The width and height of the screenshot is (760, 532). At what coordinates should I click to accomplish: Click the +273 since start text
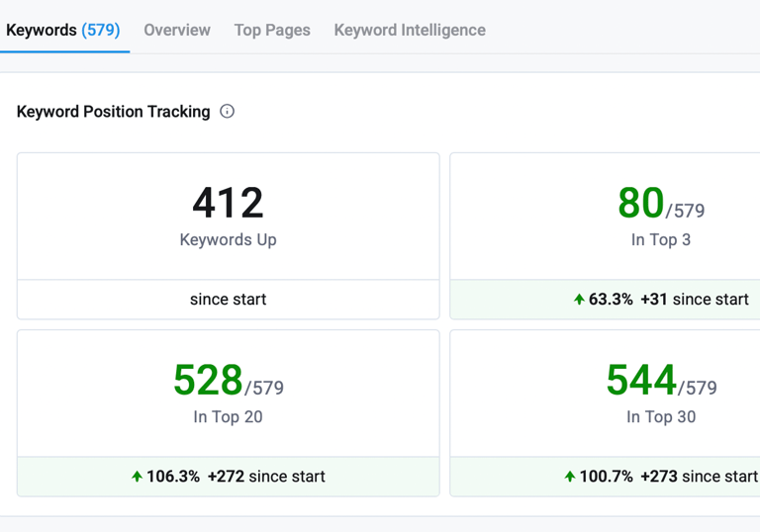click(x=699, y=477)
